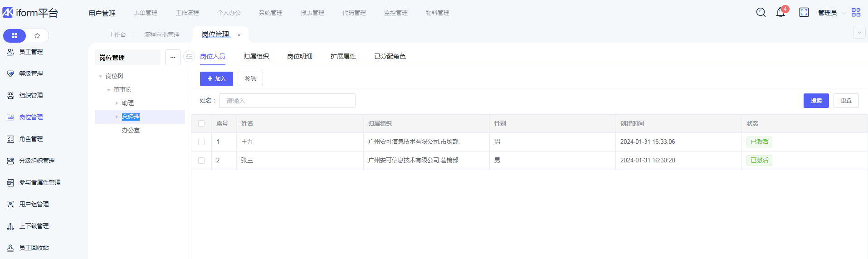Click the 加入 button
The width and height of the screenshot is (868, 259).
click(216, 79)
